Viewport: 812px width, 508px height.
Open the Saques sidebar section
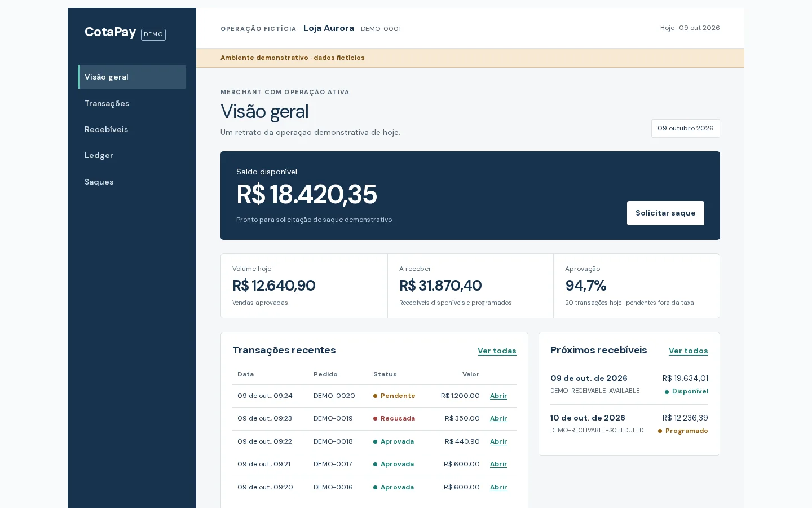tap(132, 182)
